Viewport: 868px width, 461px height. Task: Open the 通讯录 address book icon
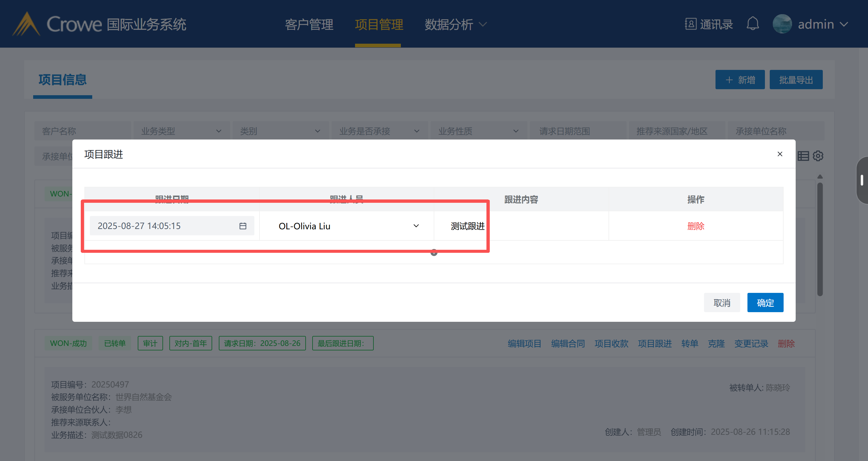[690, 24]
